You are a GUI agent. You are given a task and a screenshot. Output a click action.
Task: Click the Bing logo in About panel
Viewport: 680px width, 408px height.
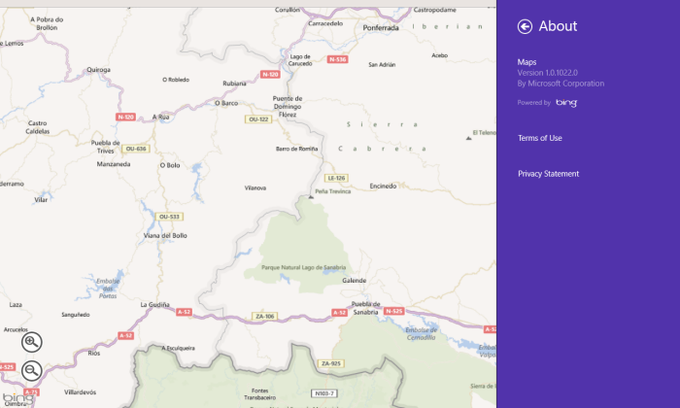(566, 103)
